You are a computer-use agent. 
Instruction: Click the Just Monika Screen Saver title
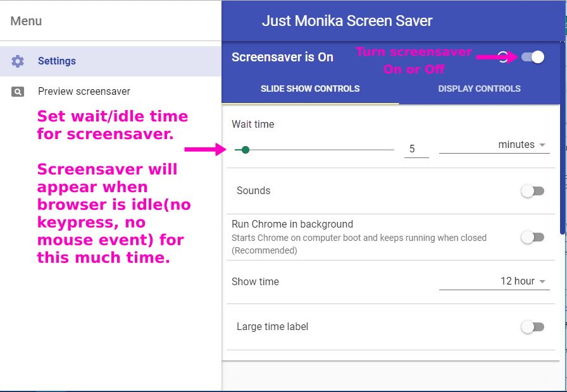tap(347, 20)
